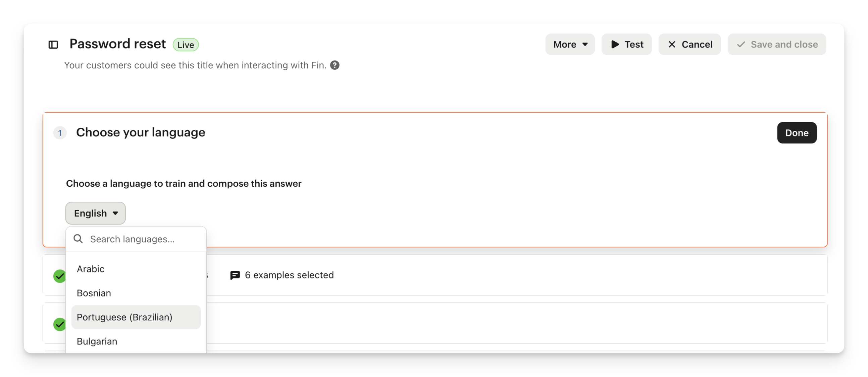Click the help question mark icon
868x377 pixels.
point(335,65)
